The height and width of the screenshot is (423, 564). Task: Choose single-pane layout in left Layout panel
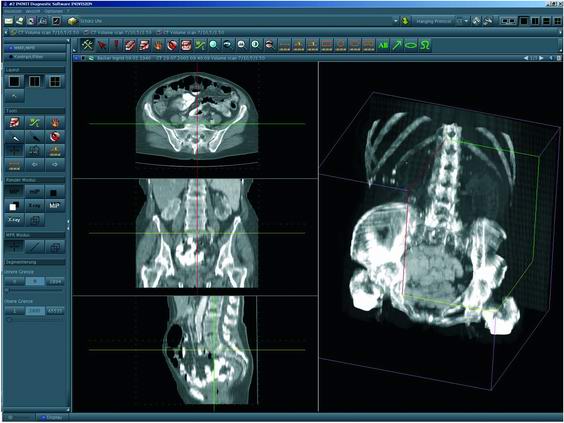14,81
